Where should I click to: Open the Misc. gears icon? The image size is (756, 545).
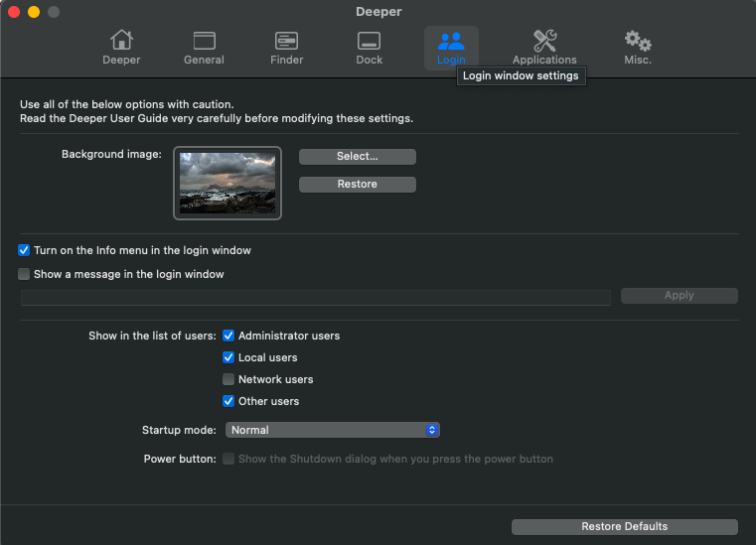tap(638, 48)
